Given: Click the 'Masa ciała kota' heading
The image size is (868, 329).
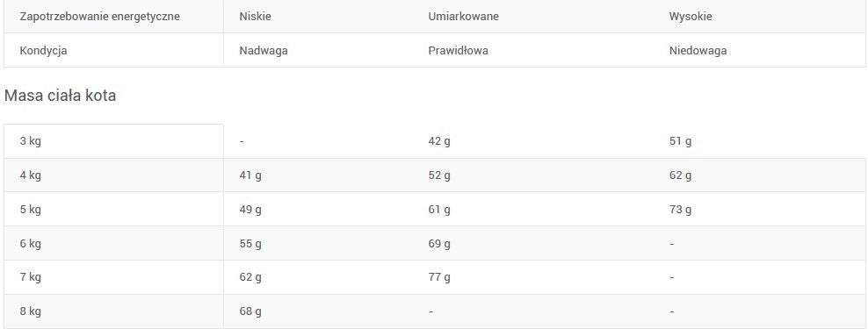Looking at the screenshot, I should (60, 96).
